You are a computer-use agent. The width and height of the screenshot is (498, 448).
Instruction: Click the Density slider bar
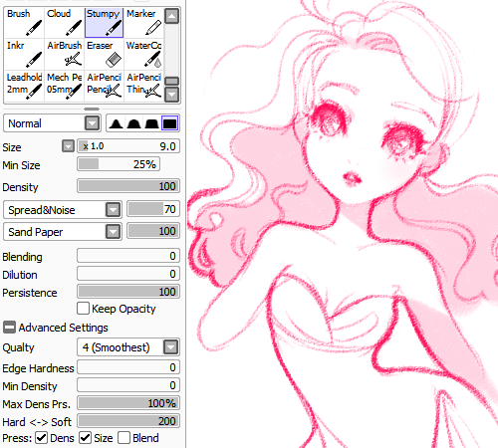pyautogui.click(x=128, y=186)
